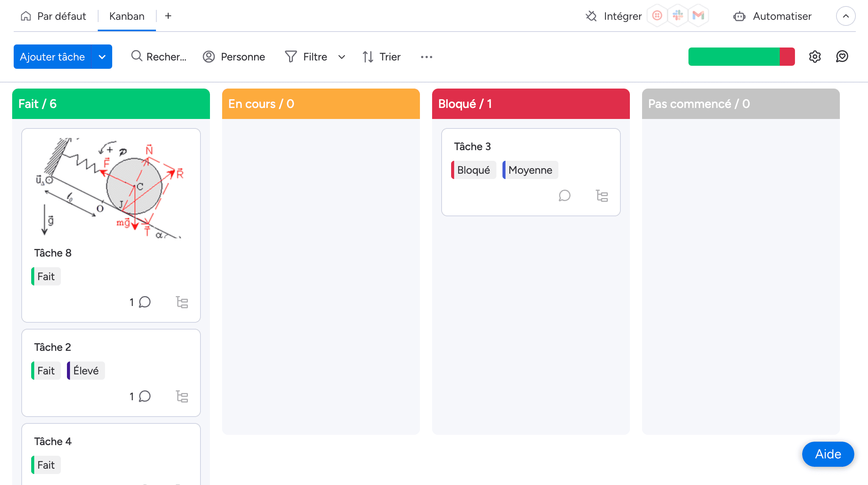Click the Fait status label on Tâche 8
Viewport: 868px width, 485px height.
[46, 276]
